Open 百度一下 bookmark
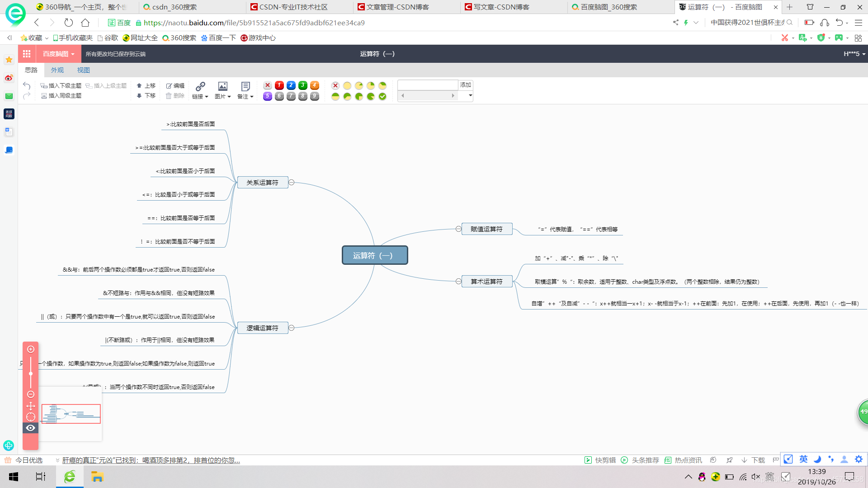868x488 pixels. tap(218, 38)
